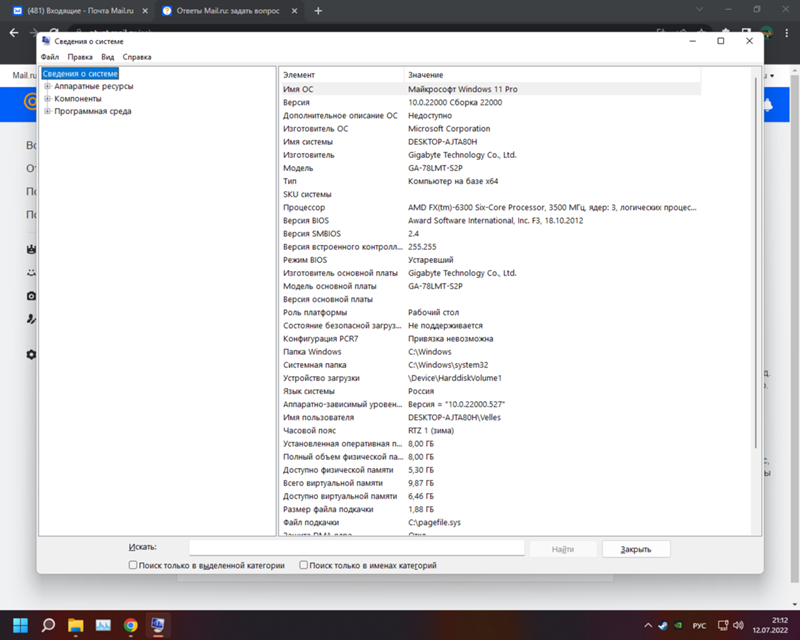Switch to the Входящие Почта Mail.ru tab
The height and width of the screenshot is (640, 800).
tap(81, 11)
